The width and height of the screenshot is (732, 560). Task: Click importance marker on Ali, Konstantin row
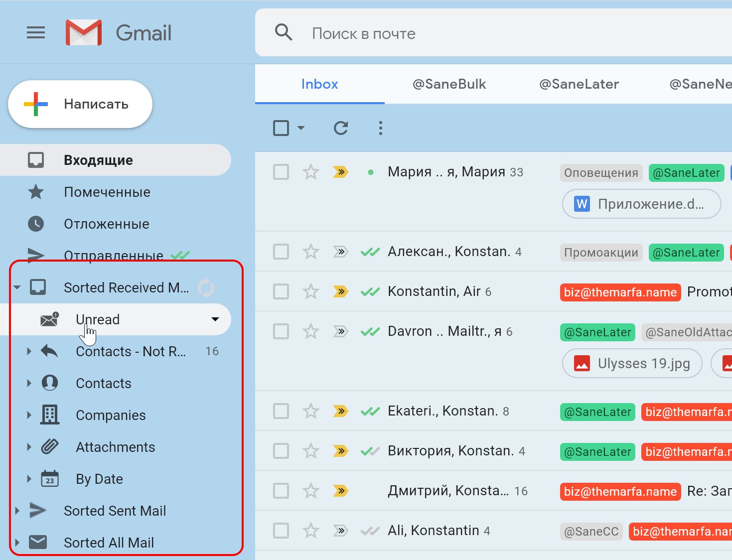[x=340, y=531]
